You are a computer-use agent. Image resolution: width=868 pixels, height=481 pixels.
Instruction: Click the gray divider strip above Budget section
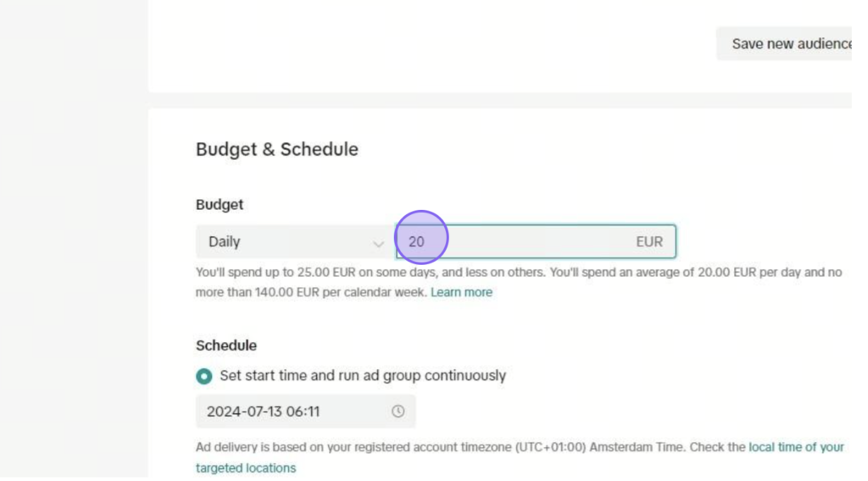pos(500,100)
